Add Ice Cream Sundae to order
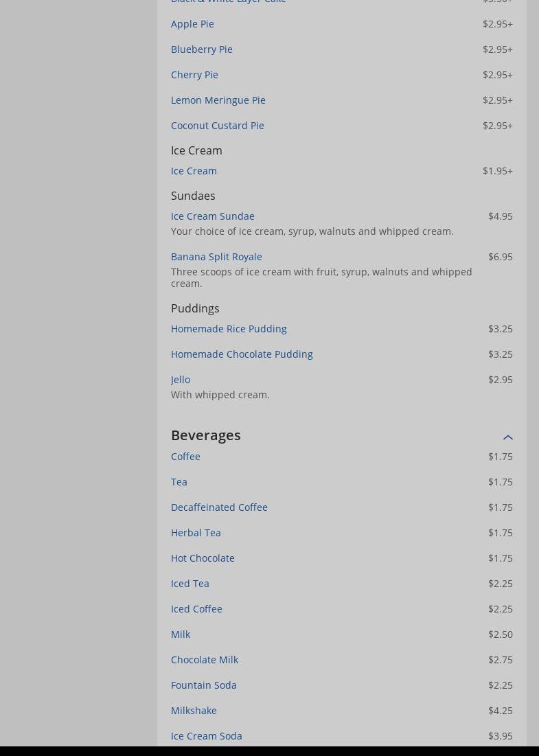This screenshot has height=756, width=539. click(212, 216)
